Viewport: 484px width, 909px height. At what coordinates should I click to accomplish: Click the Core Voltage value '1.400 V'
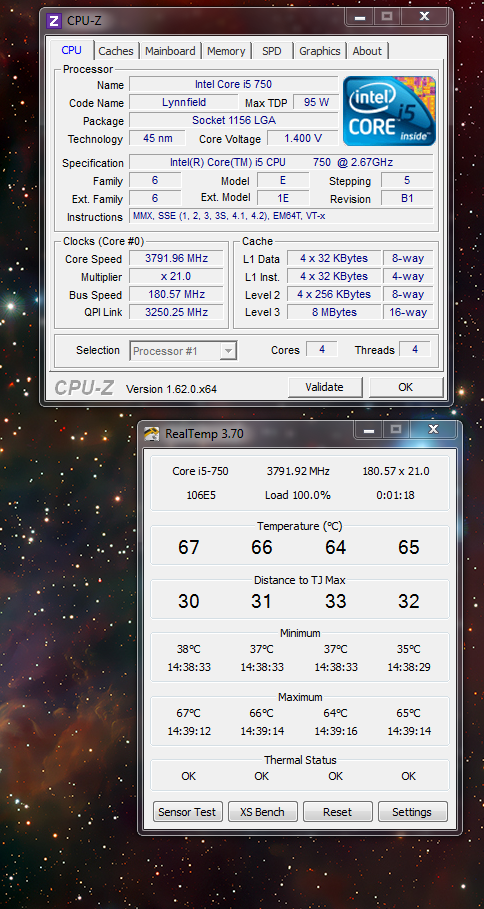pyautogui.click(x=303, y=138)
